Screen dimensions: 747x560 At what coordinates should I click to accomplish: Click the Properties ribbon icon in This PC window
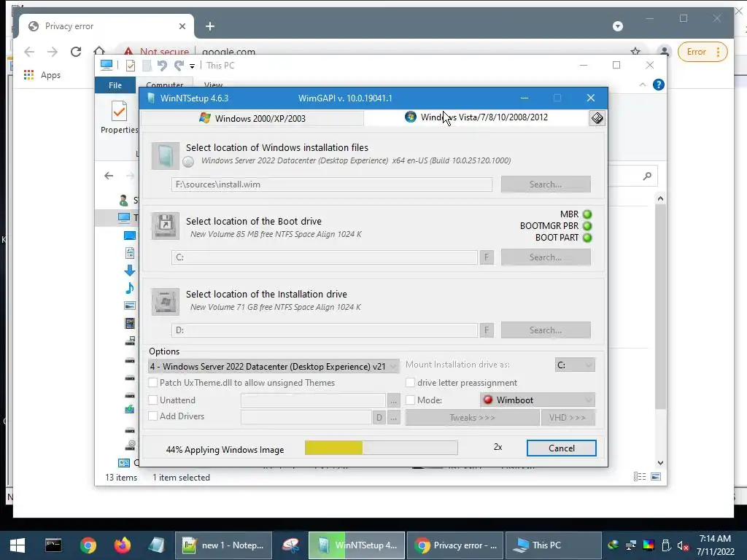[x=119, y=112]
